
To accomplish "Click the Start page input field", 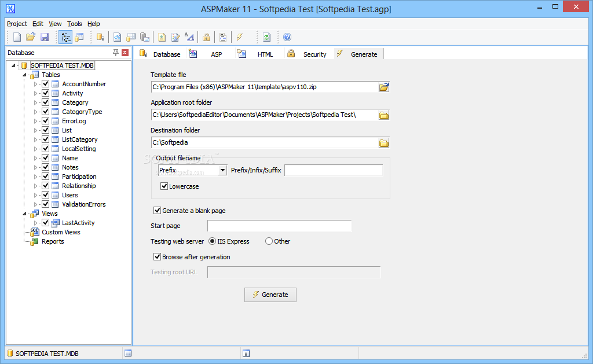I will coord(280,226).
